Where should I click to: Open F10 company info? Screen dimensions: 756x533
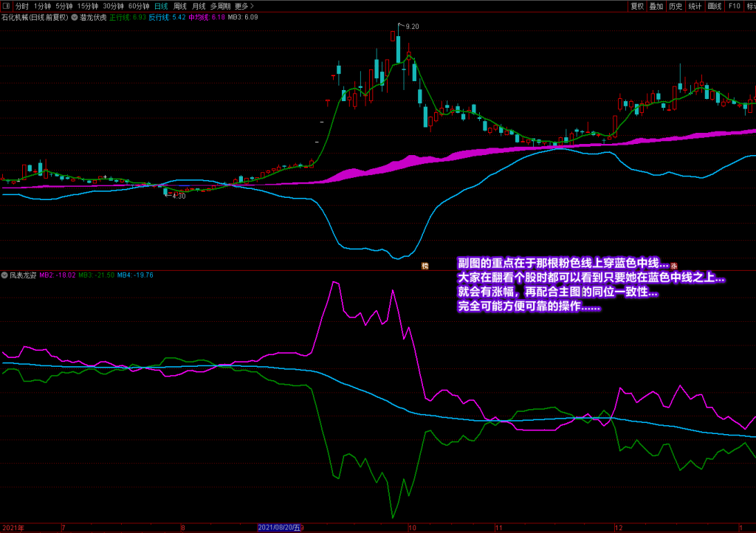click(x=735, y=6)
